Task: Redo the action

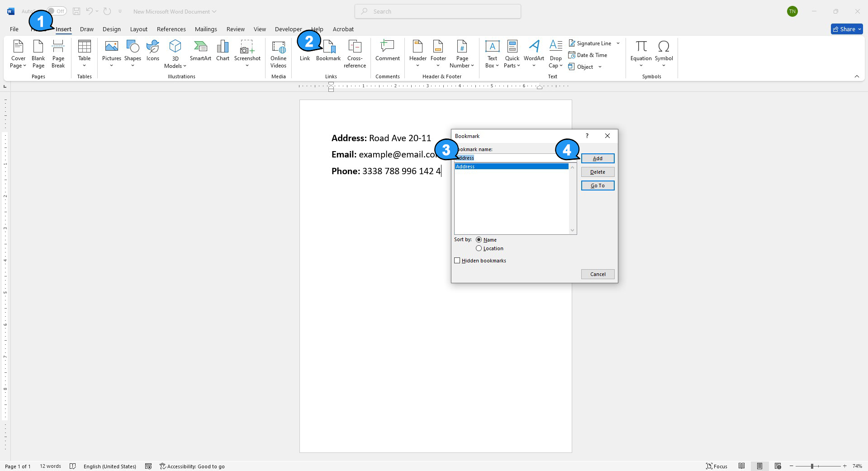Action: (107, 11)
